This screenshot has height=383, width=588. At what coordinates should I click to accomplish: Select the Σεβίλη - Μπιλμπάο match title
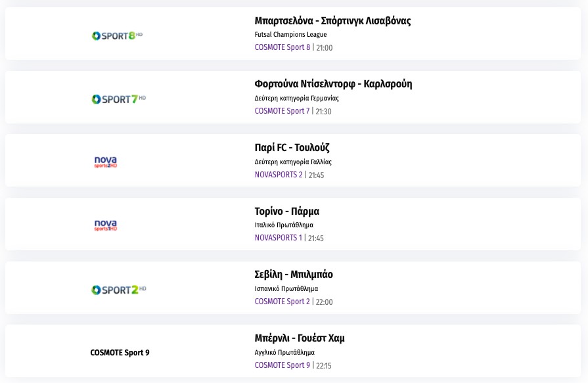(298, 275)
